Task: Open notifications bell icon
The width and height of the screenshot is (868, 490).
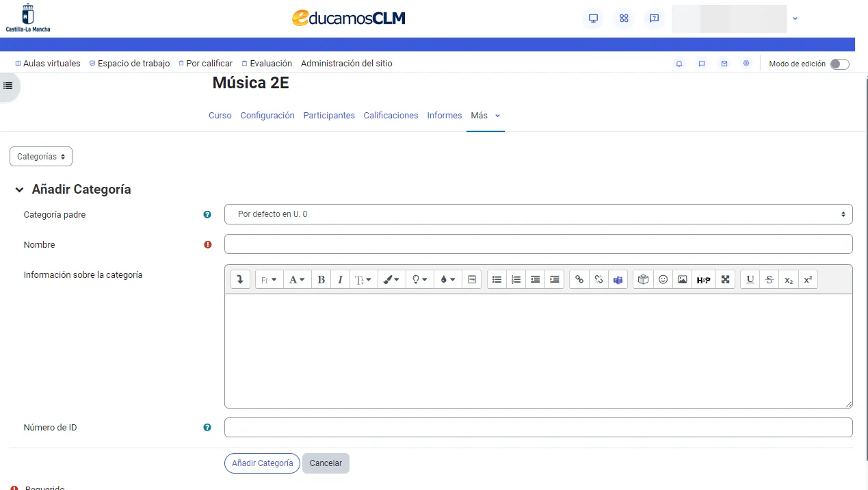Action: (x=679, y=64)
